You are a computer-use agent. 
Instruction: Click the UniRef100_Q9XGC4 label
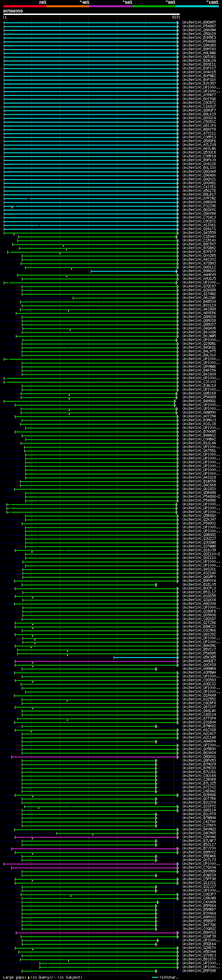tap(199, 118)
